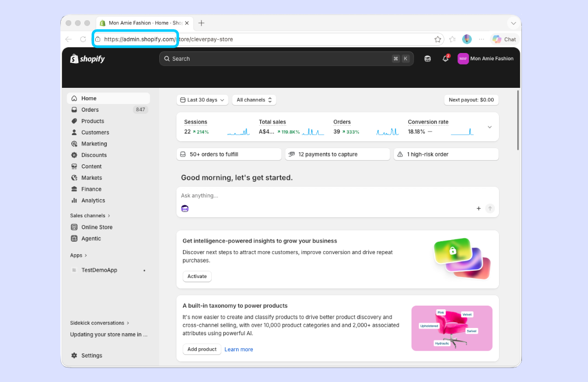
Task: Click the Total sales metric
Action: (272, 122)
